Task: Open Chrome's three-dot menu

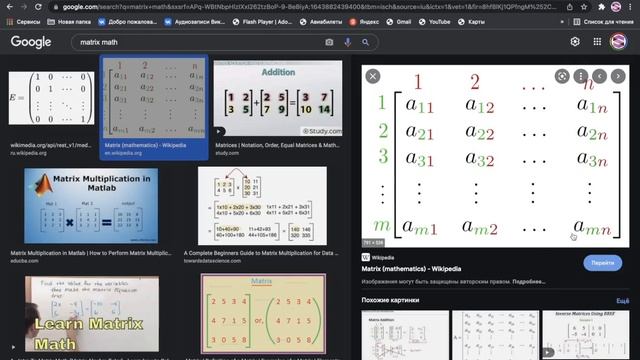Action: coord(631,7)
